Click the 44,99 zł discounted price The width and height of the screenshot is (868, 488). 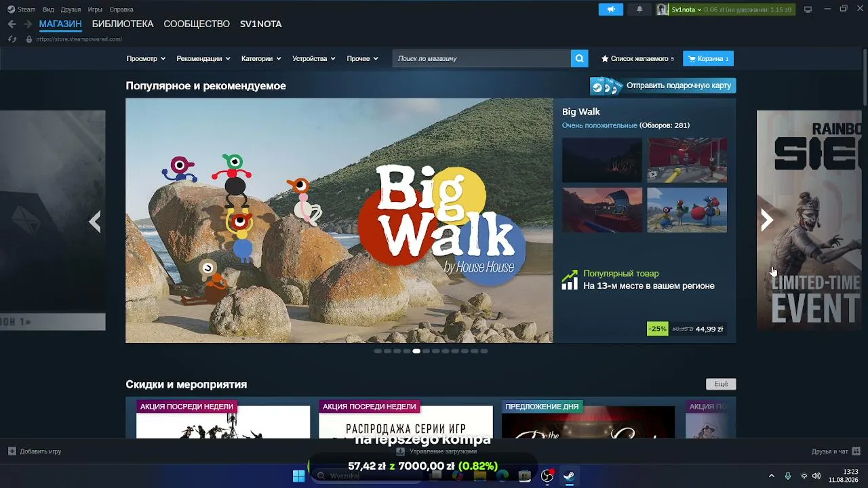(709, 329)
